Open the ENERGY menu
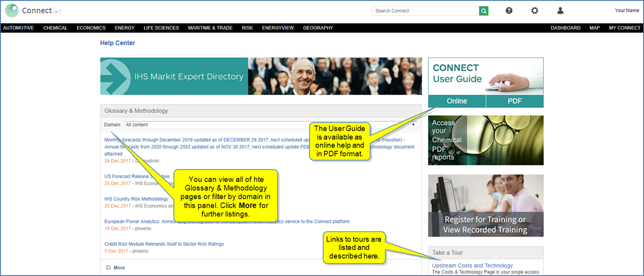This screenshot has height=276, width=644. coord(124,28)
